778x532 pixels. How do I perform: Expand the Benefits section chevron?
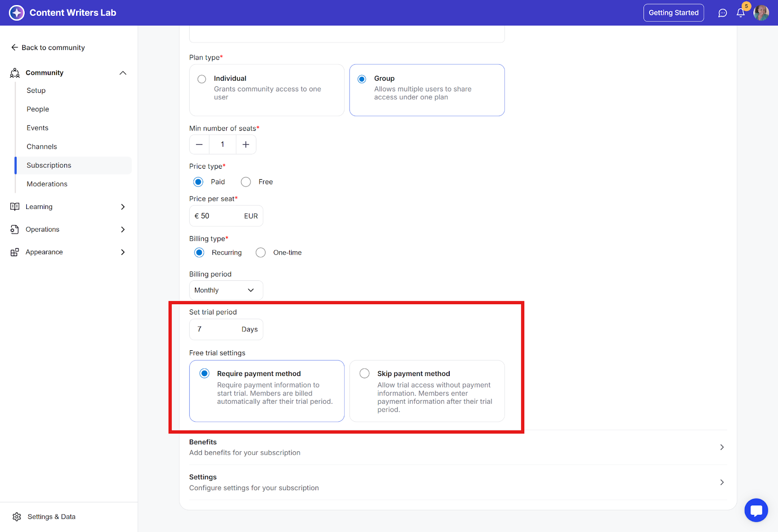(x=722, y=447)
